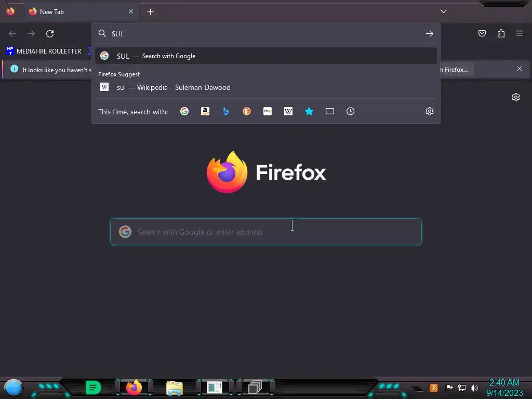
Task: Open the Extensions panel
Action: tap(501, 33)
